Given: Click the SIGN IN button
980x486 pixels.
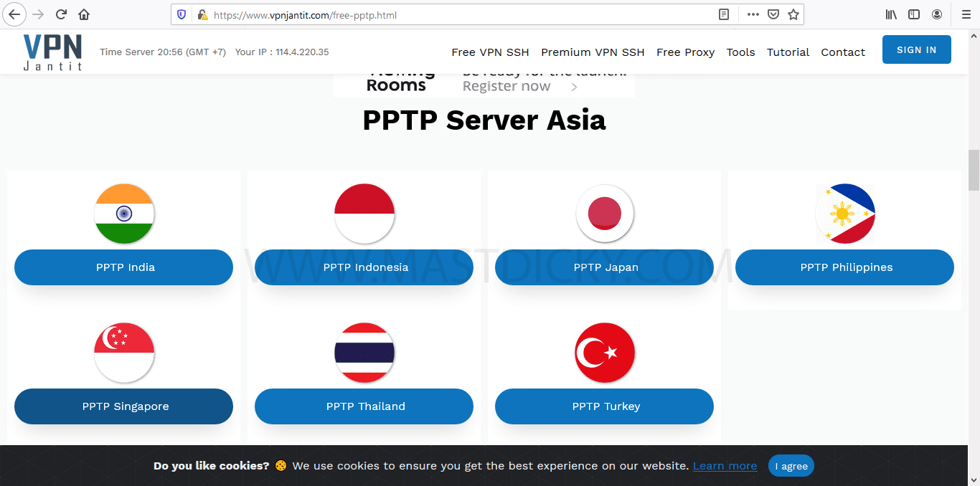Looking at the screenshot, I should coord(916,49).
